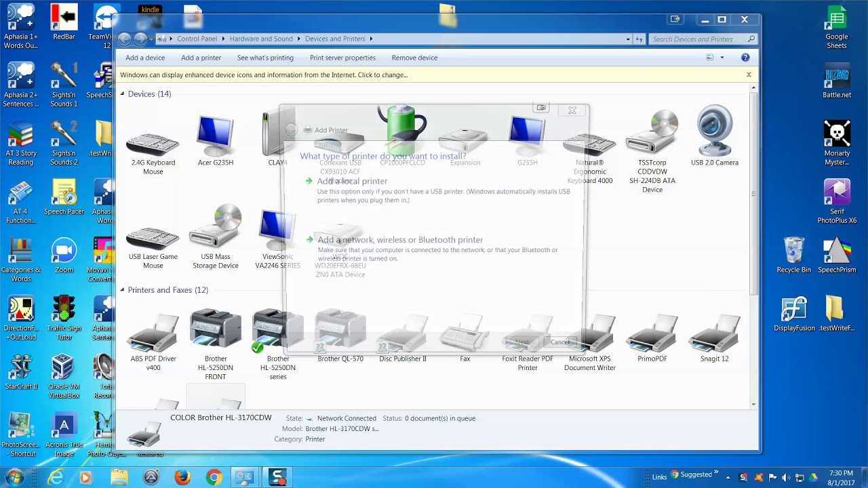The height and width of the screenshot is (488, 868).
Task: Click Remove device in toolbar
Action: [x=414, y=58]
